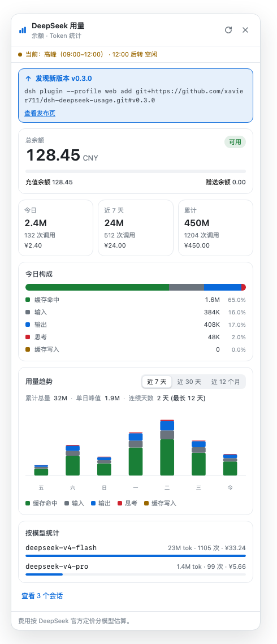The image size is (277, 644).
Task: Click the 五 (Friday) bar in chart
Action: click(41, 470)
